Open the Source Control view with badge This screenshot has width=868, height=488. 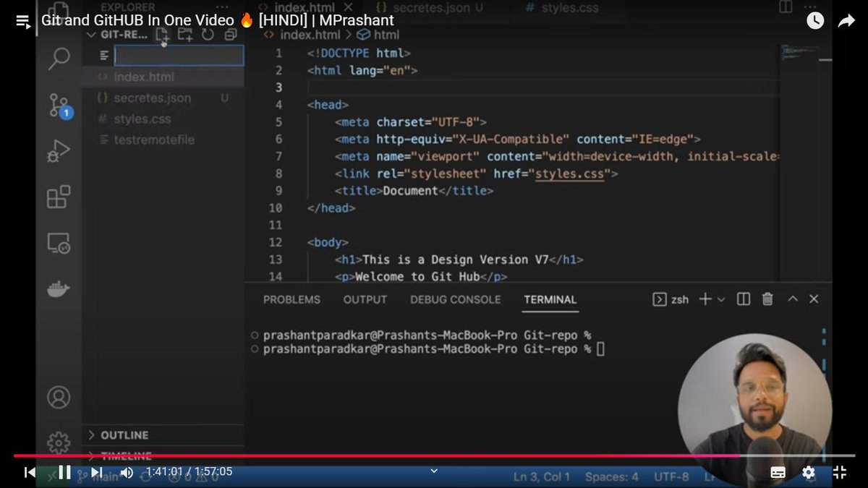tap(59, 106)
